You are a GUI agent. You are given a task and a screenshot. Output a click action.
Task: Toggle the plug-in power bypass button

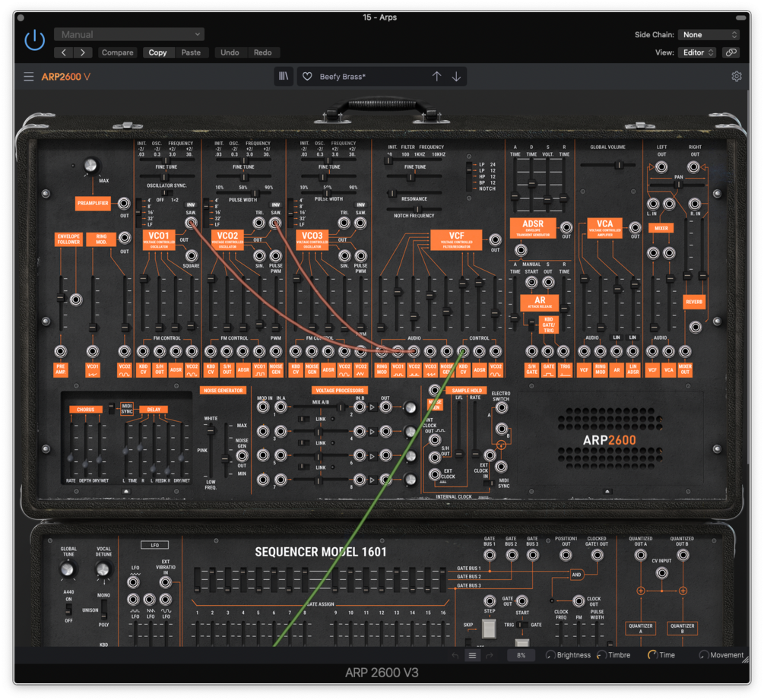(x=35, y=40)
